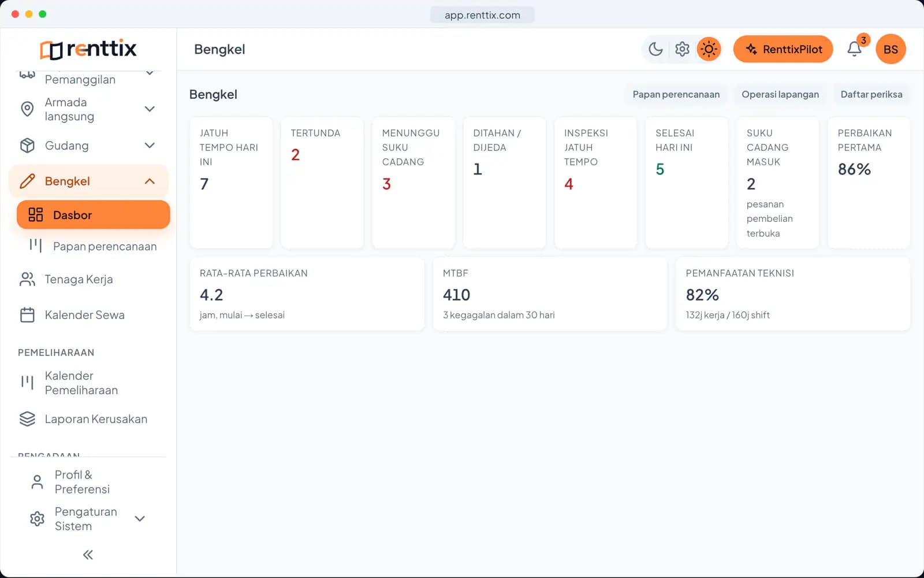Click the Suku Cadang Masuk card
The width and height of the screenshot is (924, 578).
(x=778, y=183)
